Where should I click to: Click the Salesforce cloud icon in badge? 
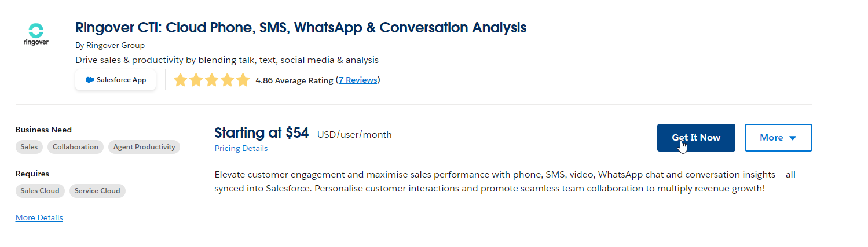(90, 80)
